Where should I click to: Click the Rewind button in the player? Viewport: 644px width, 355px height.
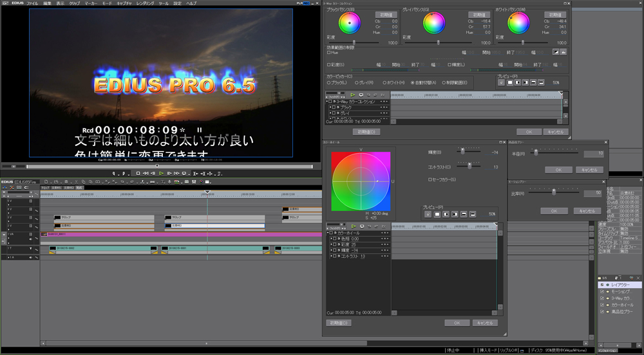tap(146, 174)
